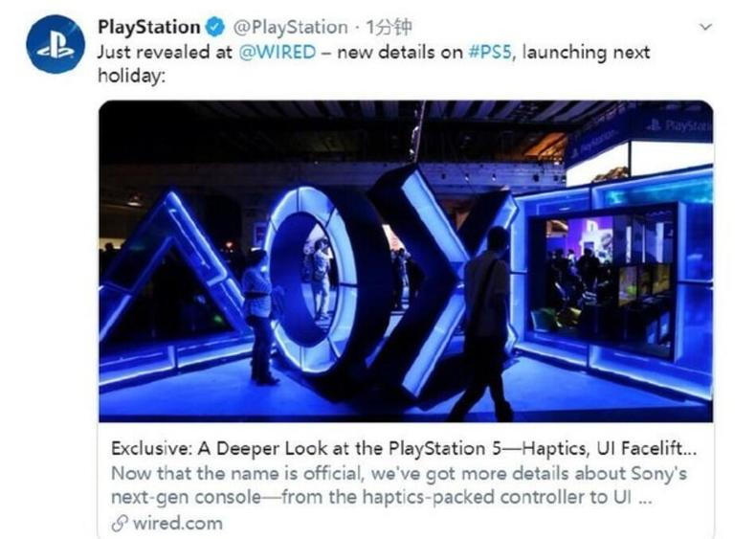756x539 pixels.
Task: Open the @PlayStation handle link
Action: point(290,27)
